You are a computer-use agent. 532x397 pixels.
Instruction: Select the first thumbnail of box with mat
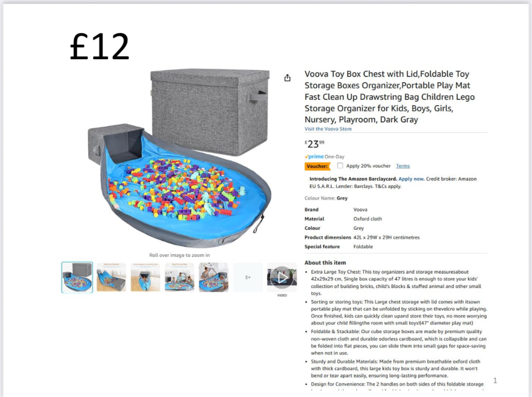pos(77,277)
